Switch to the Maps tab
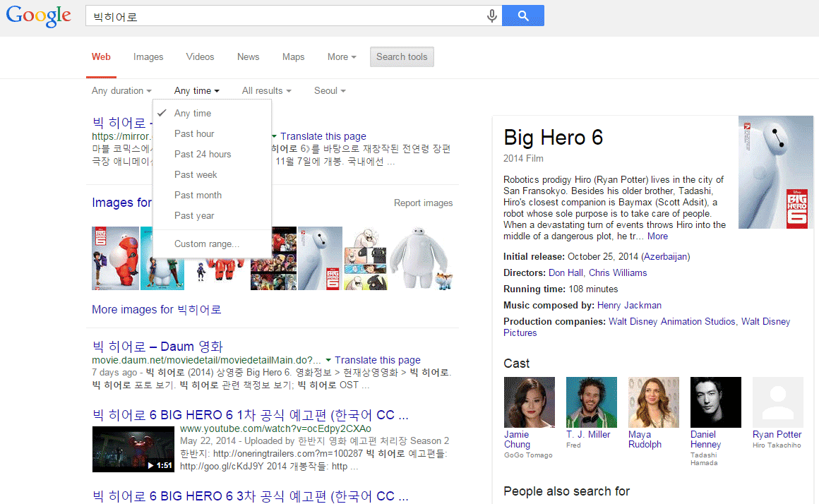 tap(293, 57)
